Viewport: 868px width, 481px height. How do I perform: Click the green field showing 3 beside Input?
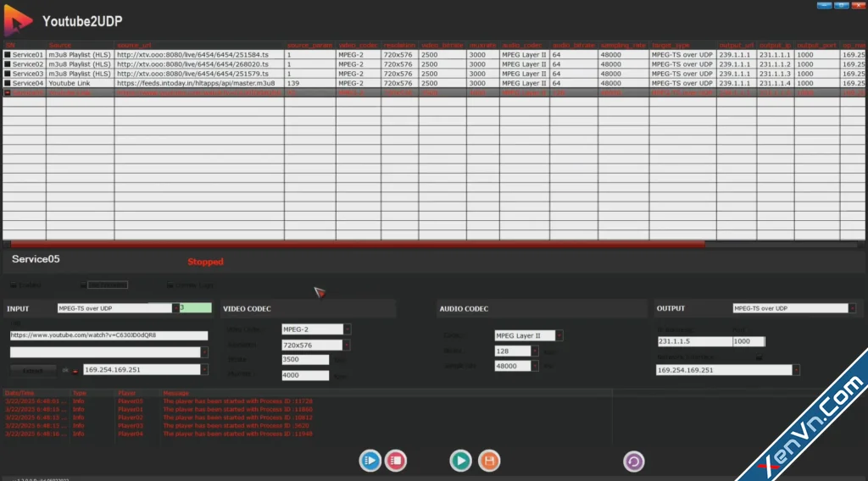(x=195, y=307)
